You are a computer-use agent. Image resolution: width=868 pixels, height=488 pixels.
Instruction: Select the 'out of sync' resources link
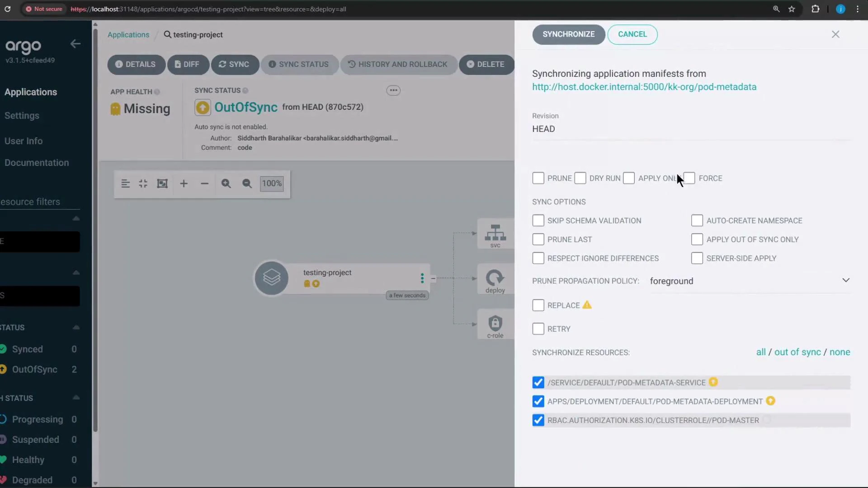click(x=796, y=352)
